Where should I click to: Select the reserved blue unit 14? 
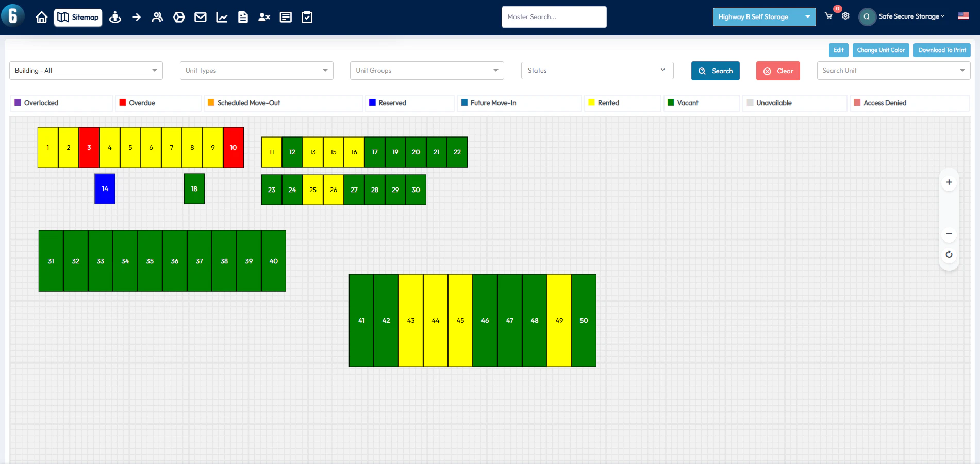105,189
